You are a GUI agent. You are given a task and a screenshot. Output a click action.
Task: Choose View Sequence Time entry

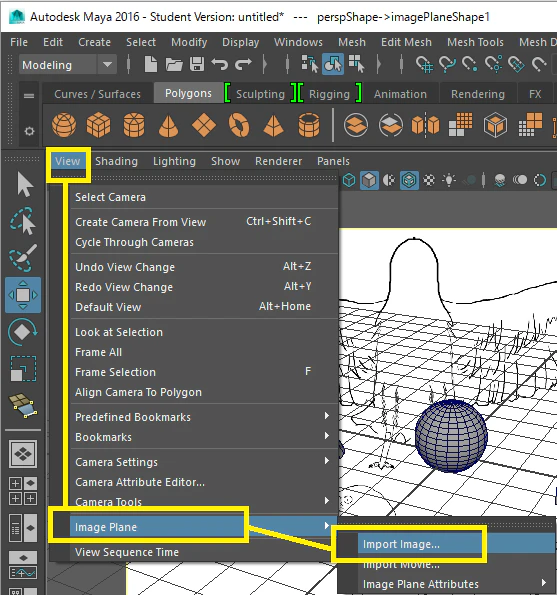(x=205, y=552)
